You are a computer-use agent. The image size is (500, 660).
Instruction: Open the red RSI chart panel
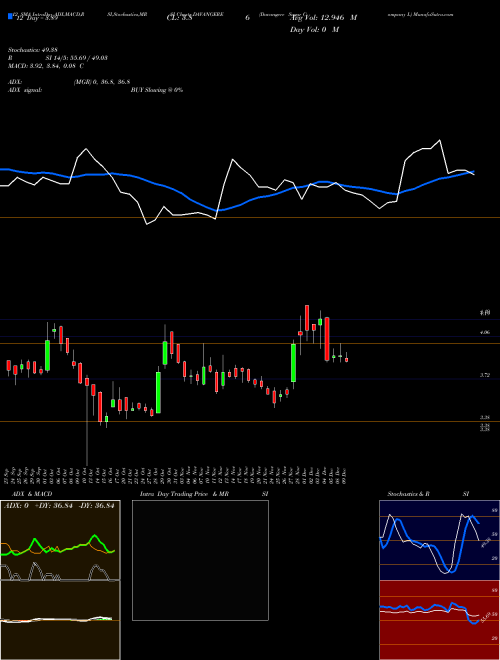tap(439, 620)
